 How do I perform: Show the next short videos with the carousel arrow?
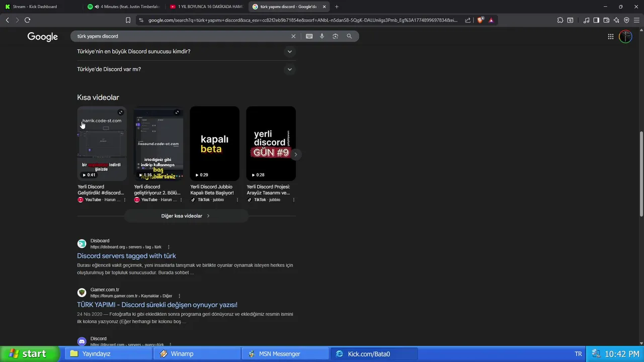[x=296, y=154]
